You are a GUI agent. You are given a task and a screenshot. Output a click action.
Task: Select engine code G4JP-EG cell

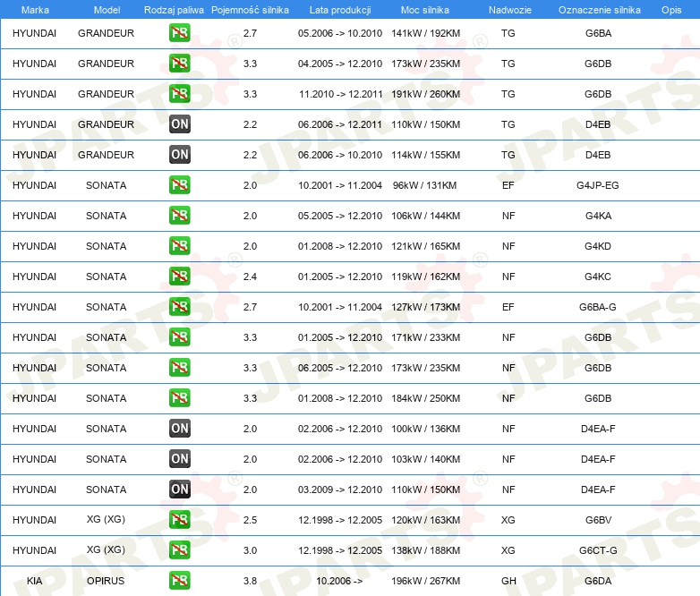click(x=597, y=185)
